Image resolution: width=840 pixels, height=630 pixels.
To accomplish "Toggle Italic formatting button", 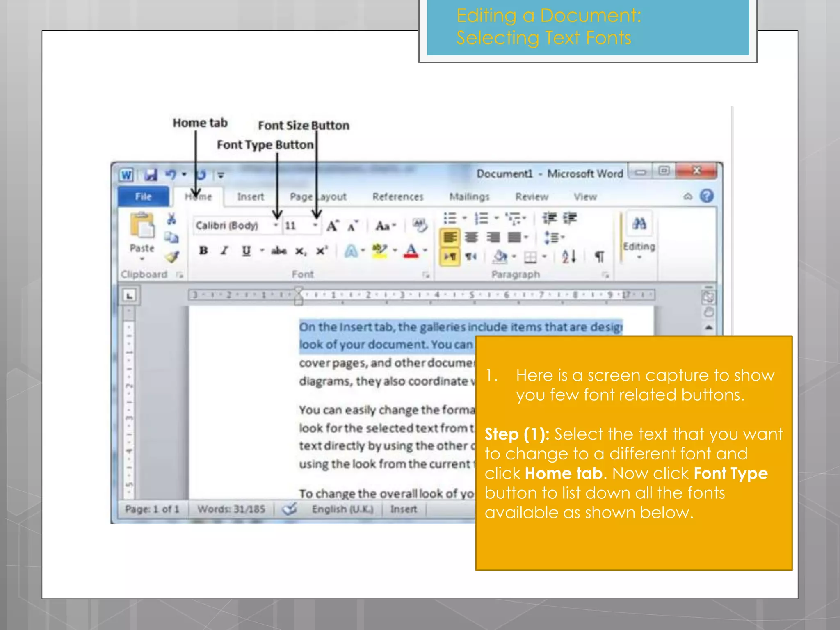I will pyautogui.click(x=224, y=250).
